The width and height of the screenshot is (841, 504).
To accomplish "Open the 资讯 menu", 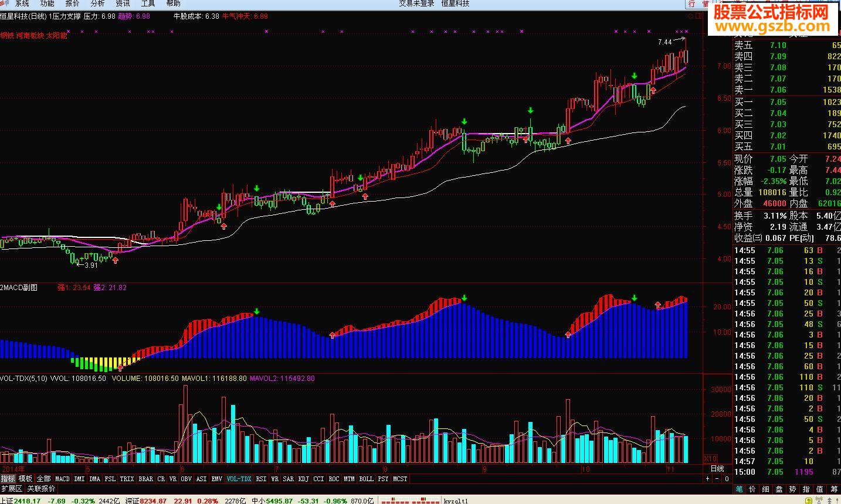I will [x=123, y=4].
